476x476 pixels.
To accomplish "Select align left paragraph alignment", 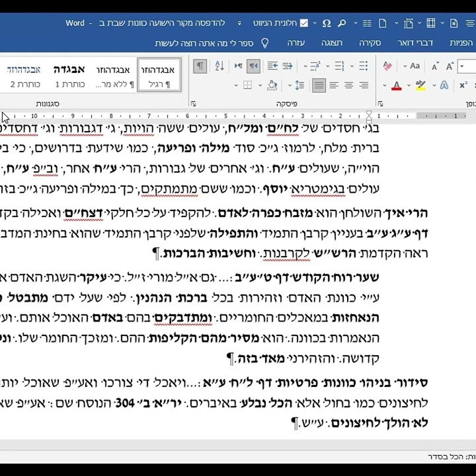I will pyautogui.click(x=334, y=85).
